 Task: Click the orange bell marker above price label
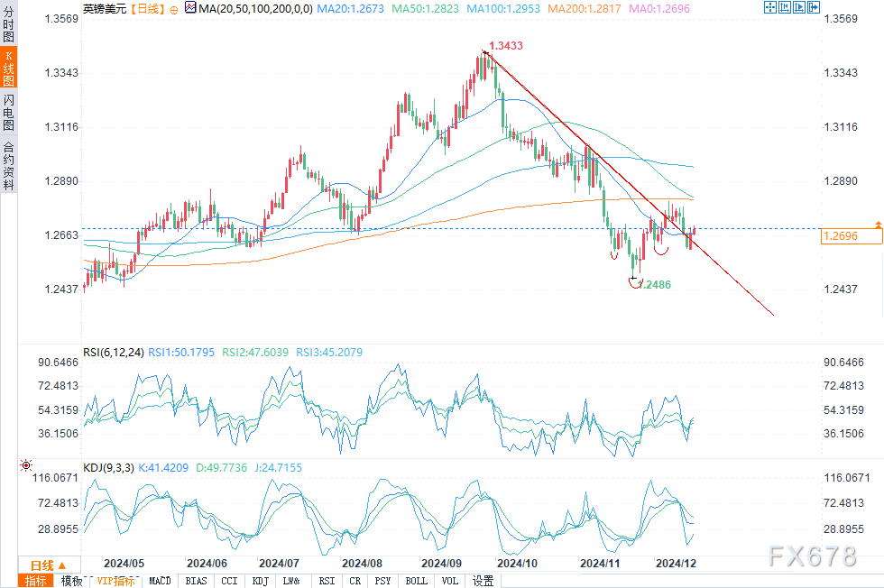(878, 225)
